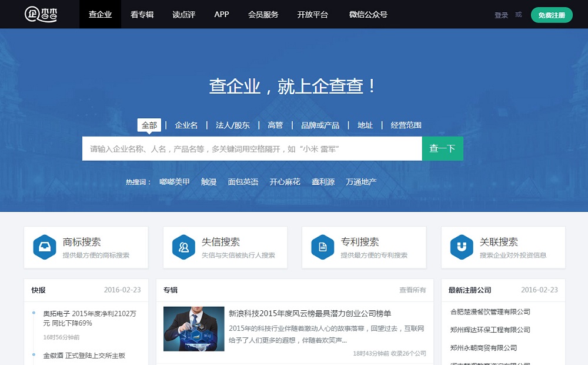Viewport: 588px width, 365px height.
Task: Click 搜索企业对外投资信息 subtitle
Action: [513, 255]
